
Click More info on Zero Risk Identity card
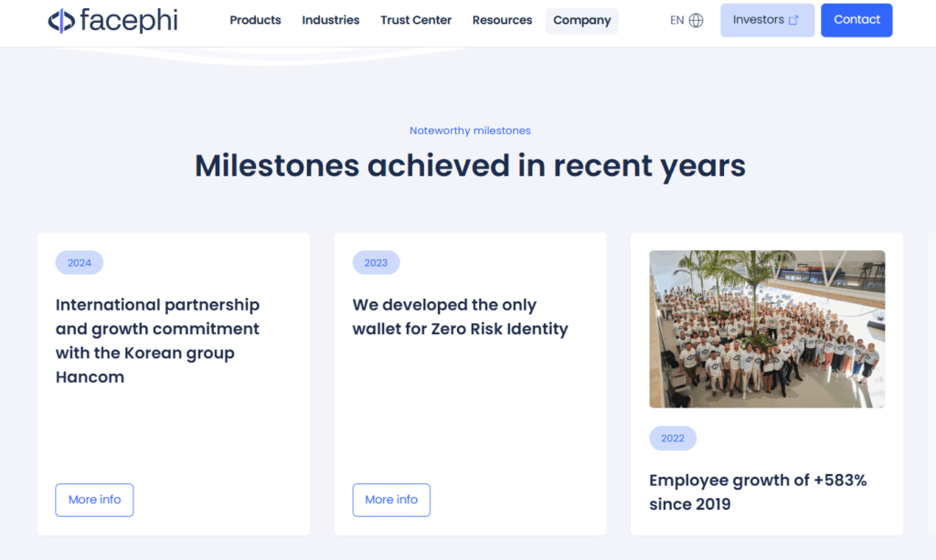391,500
